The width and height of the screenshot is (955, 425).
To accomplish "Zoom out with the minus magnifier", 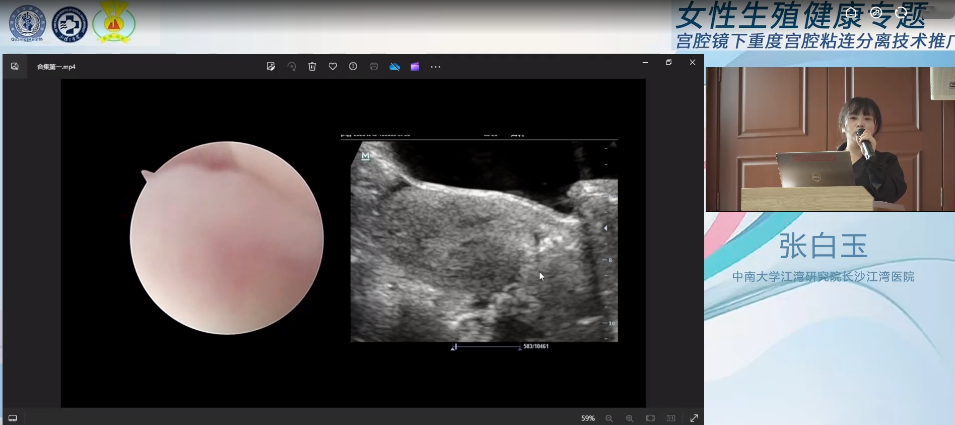I will pyautogui.click(x=609, y=418).
